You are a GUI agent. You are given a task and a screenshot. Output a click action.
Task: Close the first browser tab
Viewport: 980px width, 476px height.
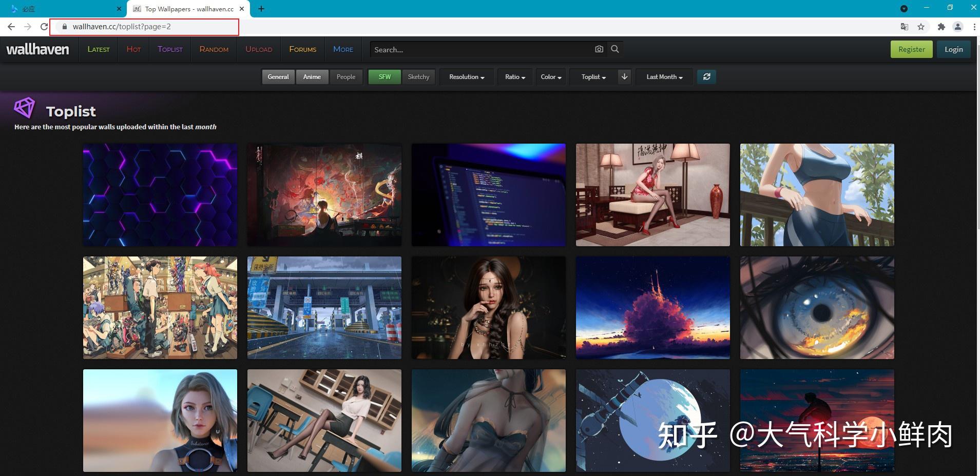click(119, 9)
